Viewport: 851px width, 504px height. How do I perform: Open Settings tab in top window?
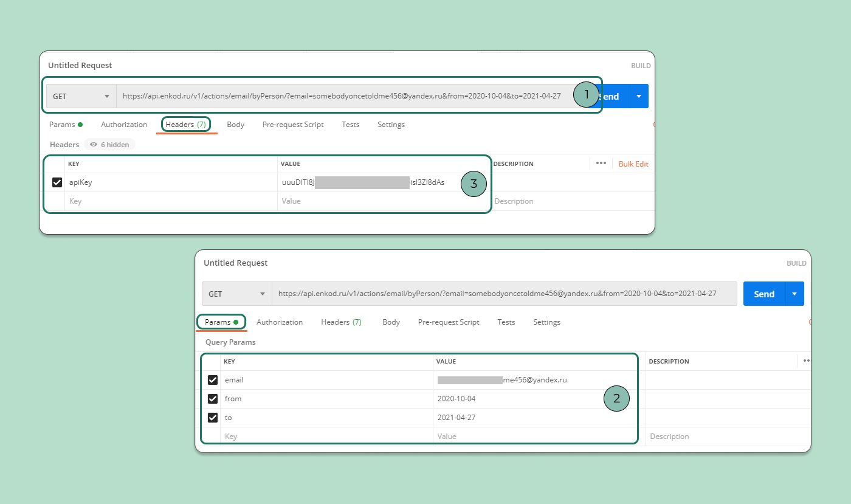click(391, 125)
